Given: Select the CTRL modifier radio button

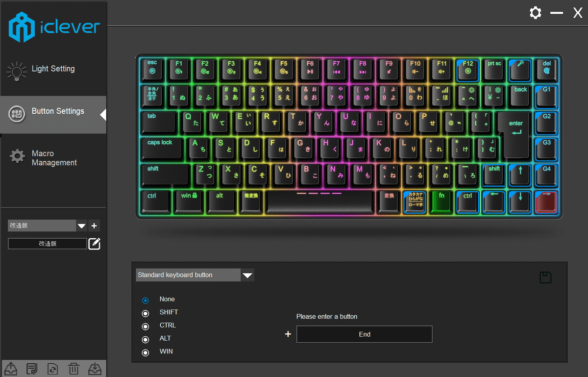Looking at the screenshot, I should [x=146, y=326].
